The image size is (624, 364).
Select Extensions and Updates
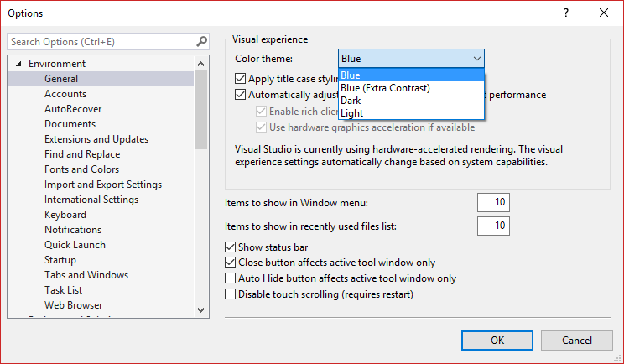tap(96, 139)
